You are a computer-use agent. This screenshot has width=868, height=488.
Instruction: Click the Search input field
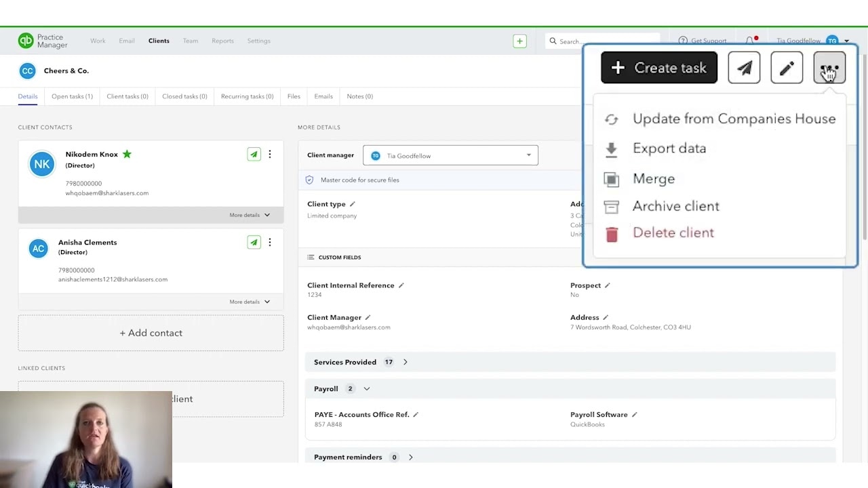(603, 41)
